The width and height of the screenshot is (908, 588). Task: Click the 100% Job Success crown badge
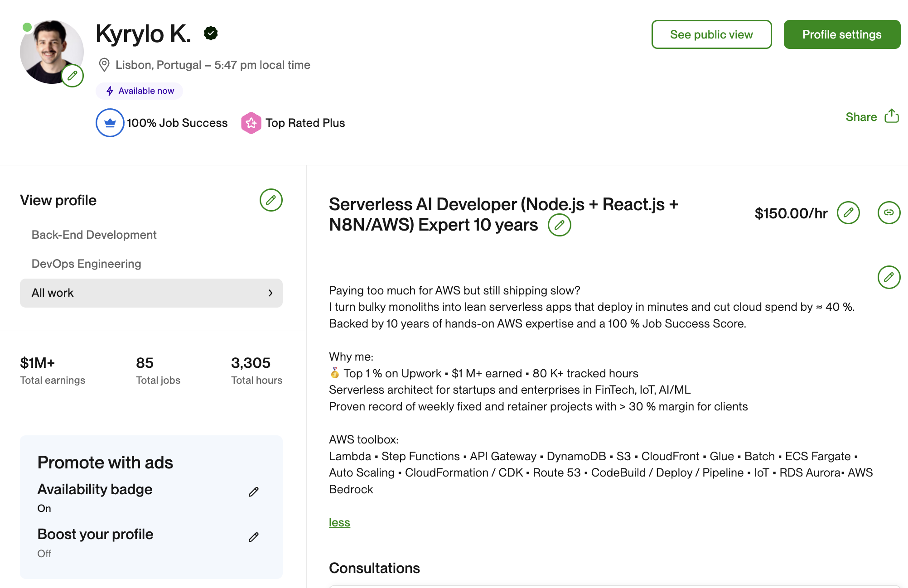(110, 123)
